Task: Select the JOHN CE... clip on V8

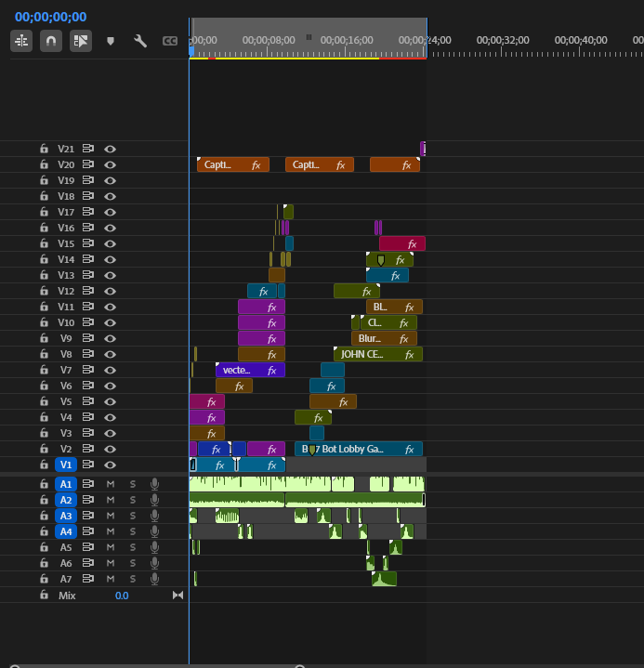Action: click(x=378, y=354)
